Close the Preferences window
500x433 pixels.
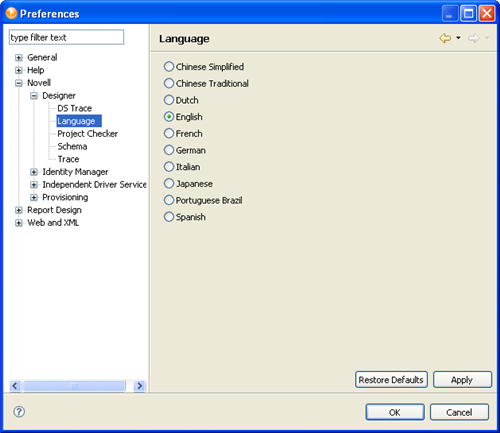tap(487, 14)
